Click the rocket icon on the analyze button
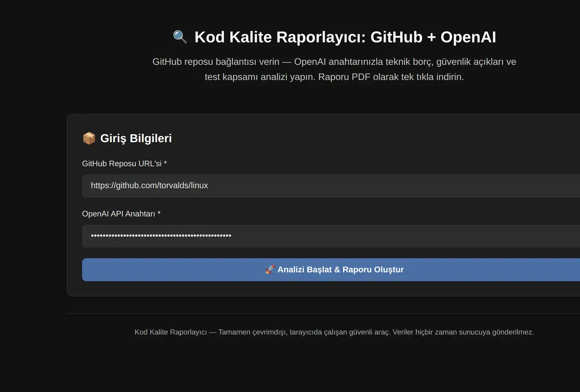Screen dimensions: 580x392 coord(270,270)
